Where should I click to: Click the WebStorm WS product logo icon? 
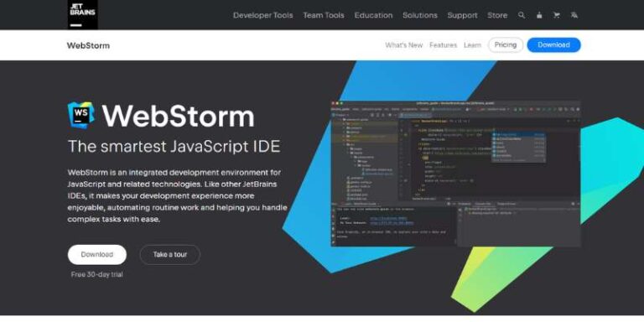[x=80, y=116]
